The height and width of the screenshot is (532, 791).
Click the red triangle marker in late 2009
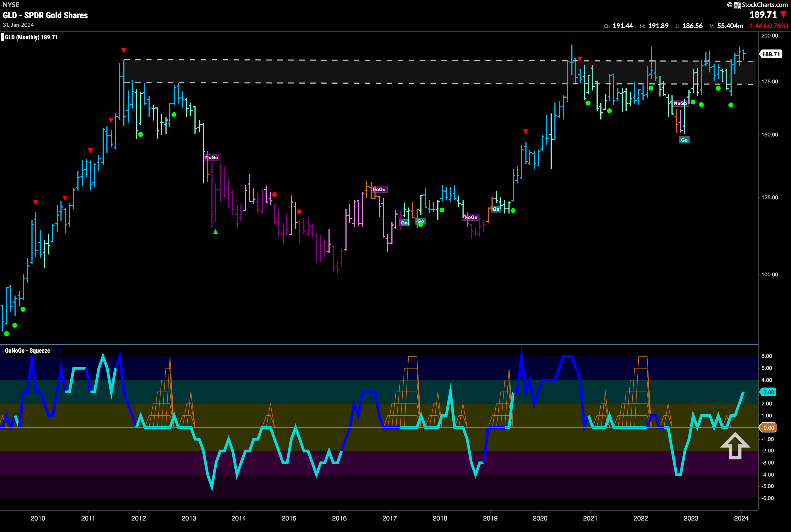click(x=36, y=203)
